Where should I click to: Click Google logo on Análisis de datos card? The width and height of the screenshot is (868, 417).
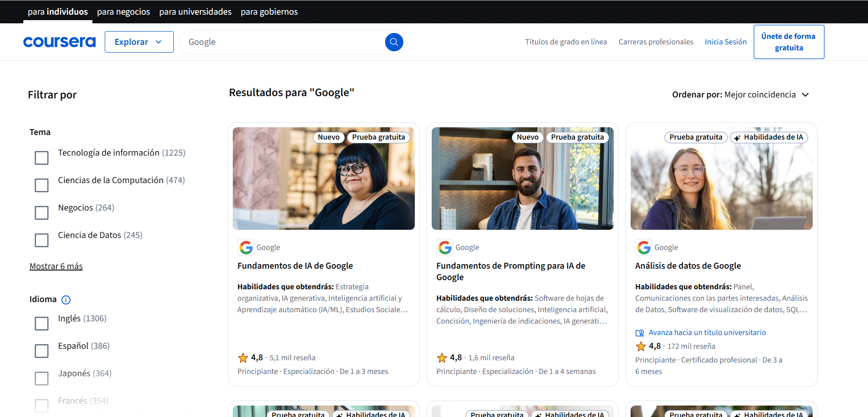(x=644, y=248)
